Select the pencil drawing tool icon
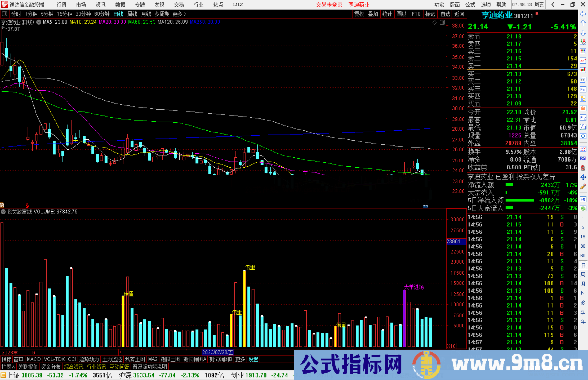 [x=583, y=187]
